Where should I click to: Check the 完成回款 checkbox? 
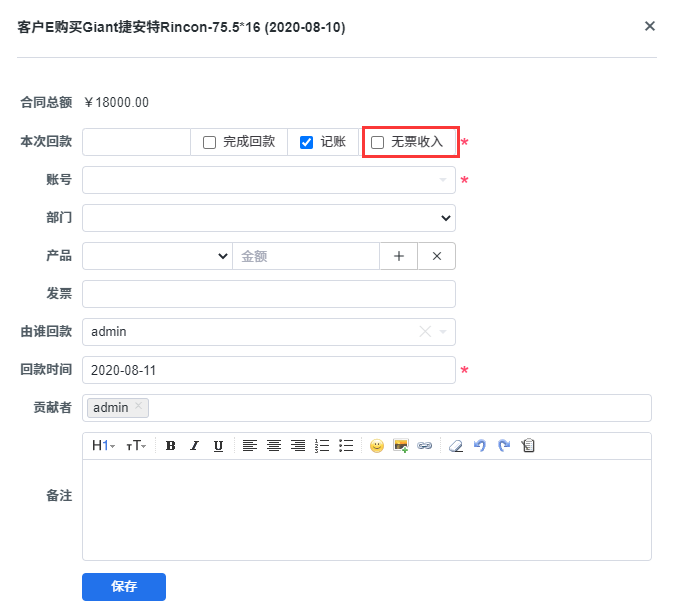209,142
